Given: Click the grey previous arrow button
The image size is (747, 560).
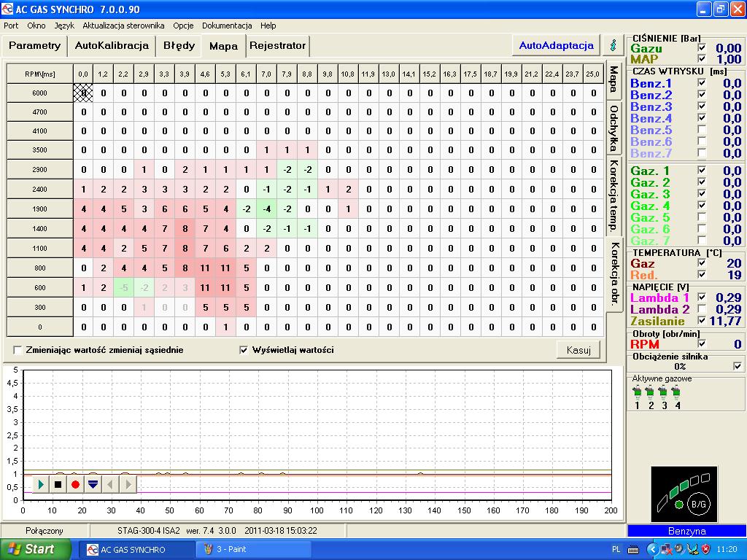Looking at the screenshot, I should tap(110, 484).
